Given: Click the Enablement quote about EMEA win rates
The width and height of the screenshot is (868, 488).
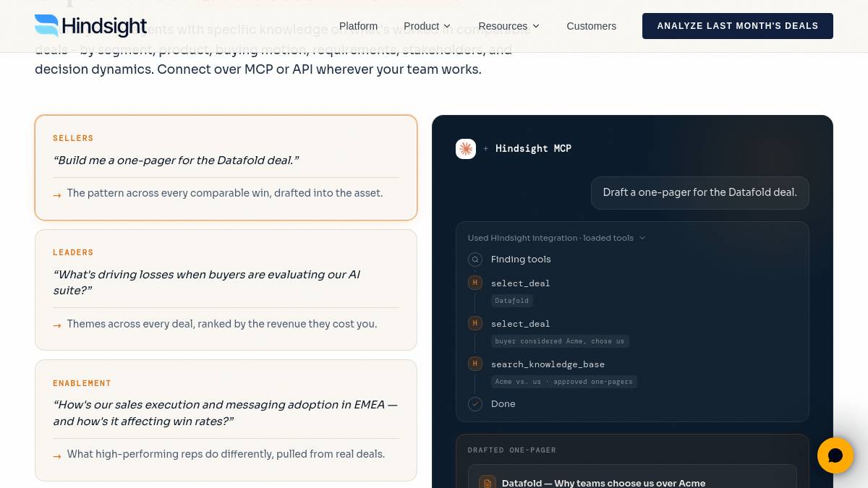Looking at the screenshot, I should pyautogui.click(x=225, y=413).
